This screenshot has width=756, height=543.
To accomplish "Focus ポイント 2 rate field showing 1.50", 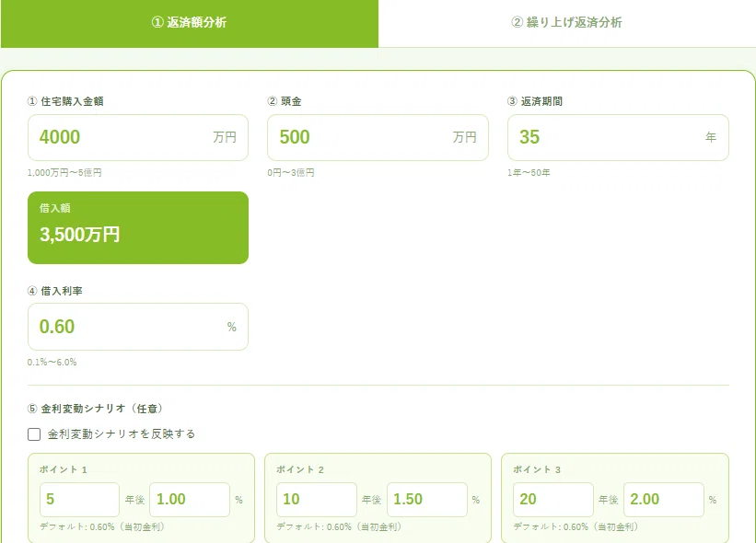I will (426, 499).
